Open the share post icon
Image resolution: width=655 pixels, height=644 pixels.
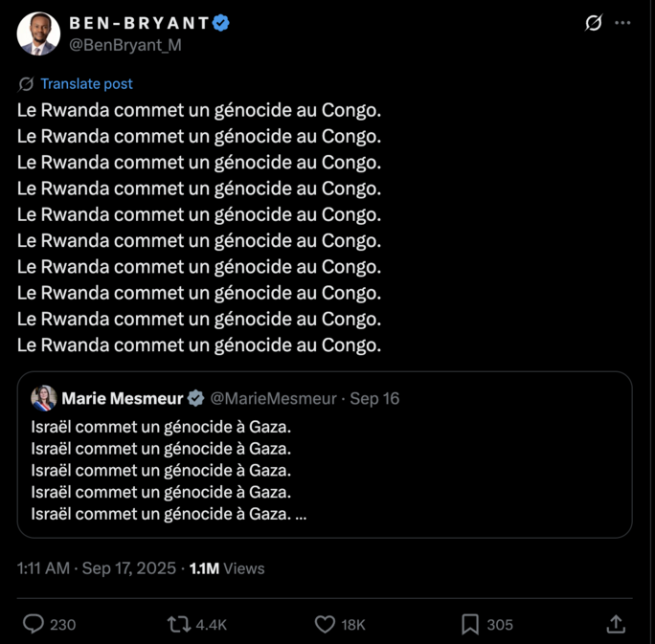point(616,624)
